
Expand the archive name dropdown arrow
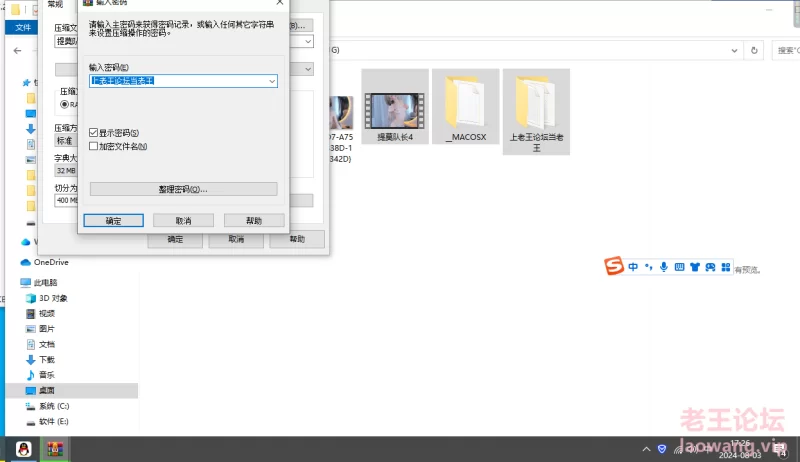pos(308,41)
